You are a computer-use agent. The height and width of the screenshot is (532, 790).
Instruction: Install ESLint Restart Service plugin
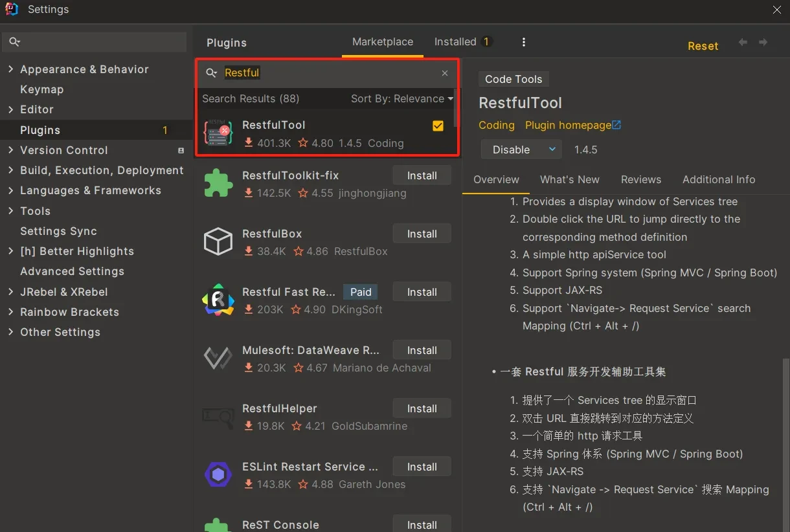click(x=422, y=467)
